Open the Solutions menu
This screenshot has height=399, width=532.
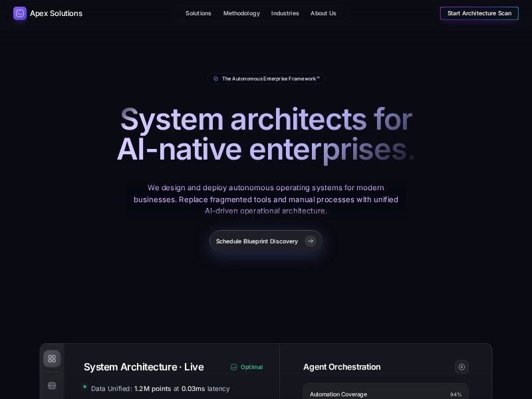(x=198, y=13)
